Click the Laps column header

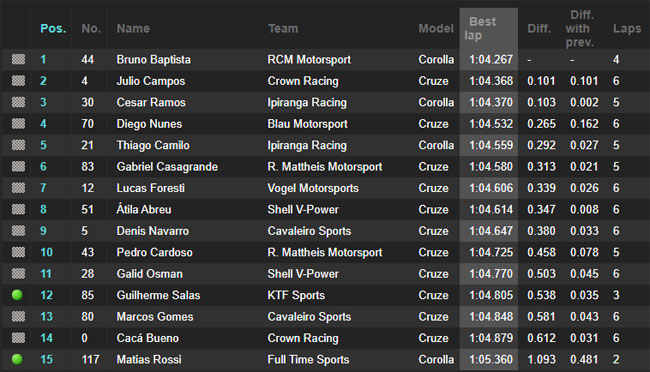point(627,29)
